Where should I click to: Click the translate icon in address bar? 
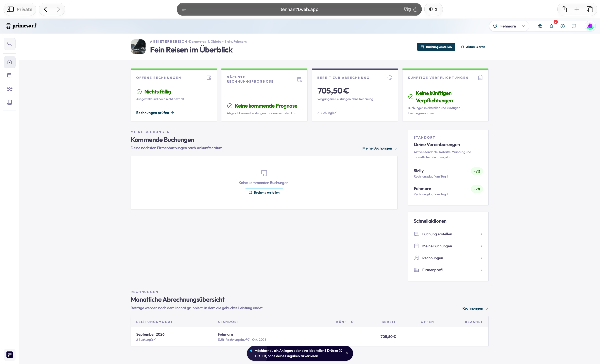[407, 9]
